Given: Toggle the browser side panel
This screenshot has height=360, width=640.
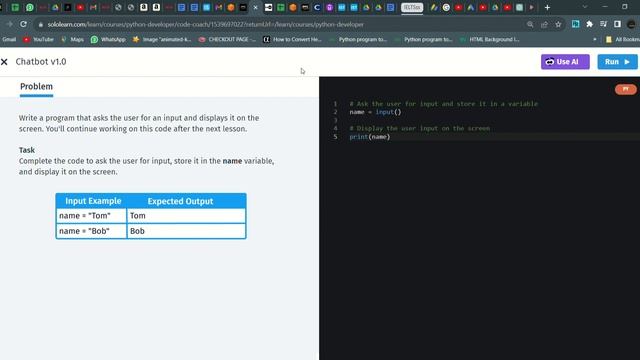Looking at the screenshot, I should pos(617,24).
